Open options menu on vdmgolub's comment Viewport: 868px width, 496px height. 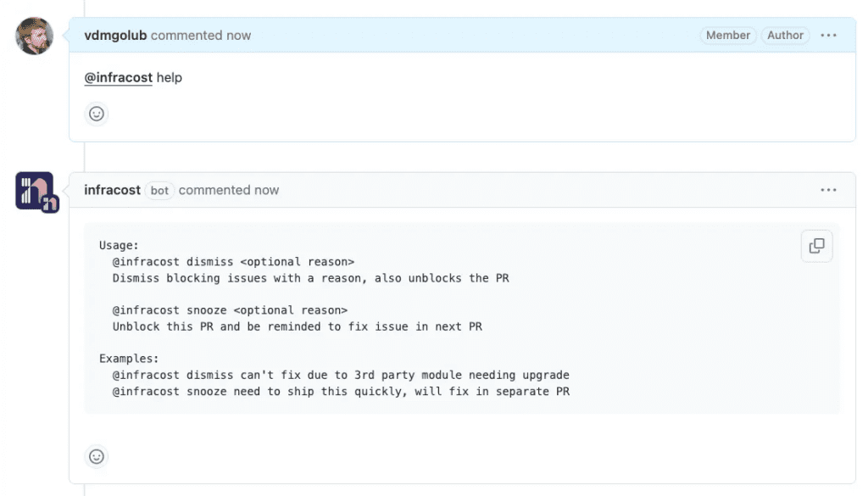point(828,36)
